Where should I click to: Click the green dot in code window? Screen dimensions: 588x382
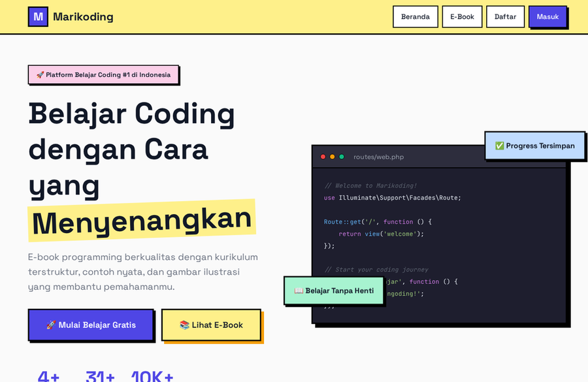[342, 157]
